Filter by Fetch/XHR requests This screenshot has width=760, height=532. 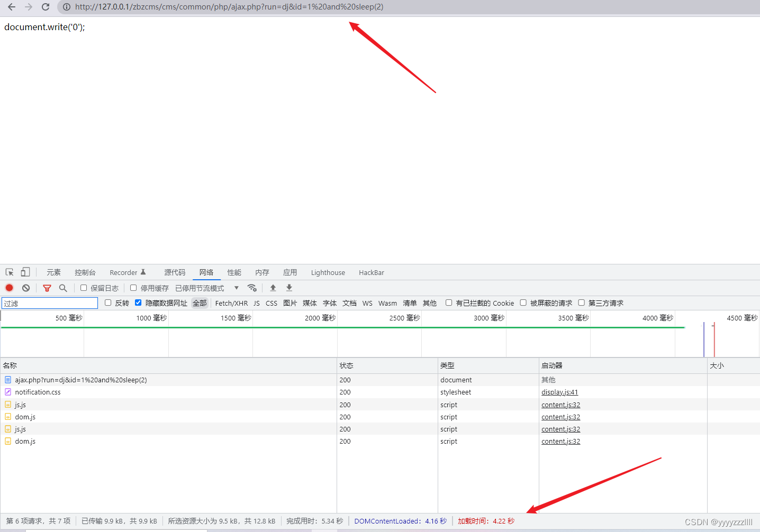click(231, 303)
